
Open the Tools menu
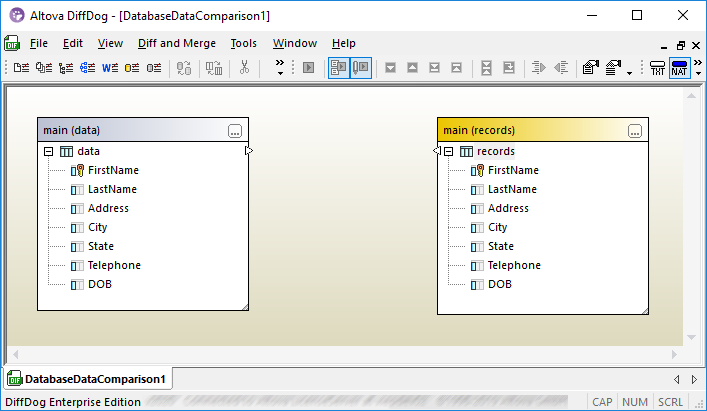point(243,43)
